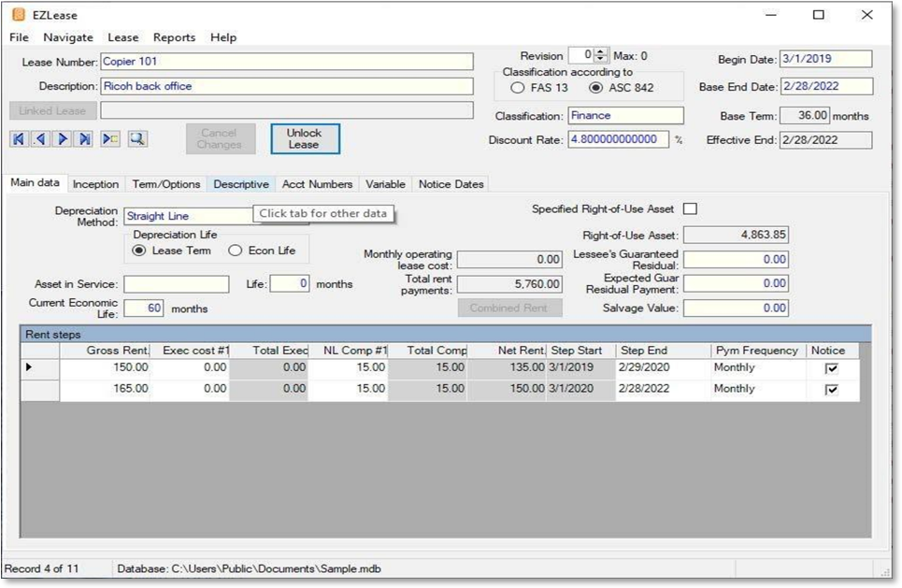The height and width of the screenshot is (588, 902).
Task: Select the row marker arrow for first rent step
Action: pos(29,367)
